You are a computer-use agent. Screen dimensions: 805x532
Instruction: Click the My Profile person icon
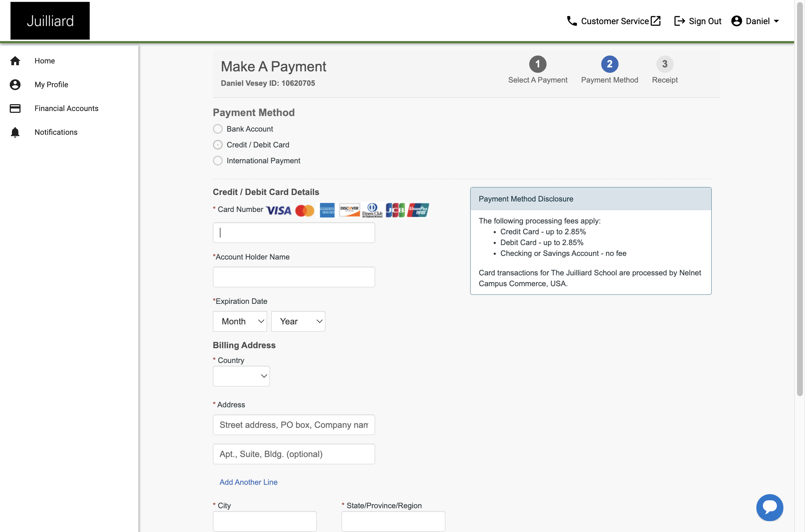[15, 85]
